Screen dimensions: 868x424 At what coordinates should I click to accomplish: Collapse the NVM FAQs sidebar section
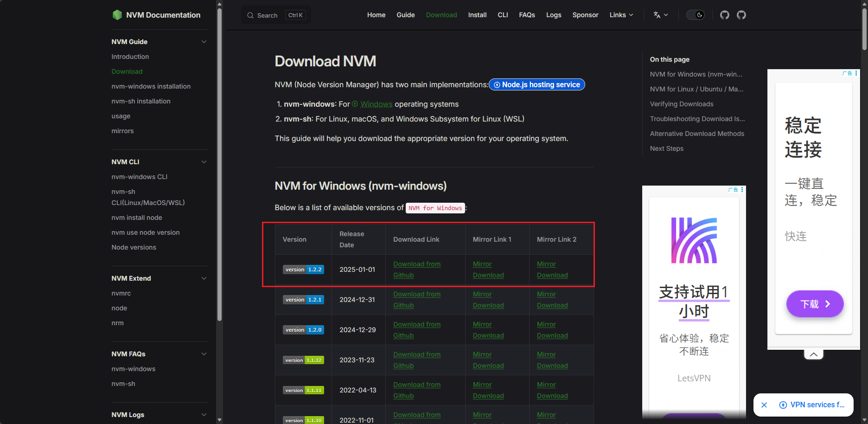point(204,354)
